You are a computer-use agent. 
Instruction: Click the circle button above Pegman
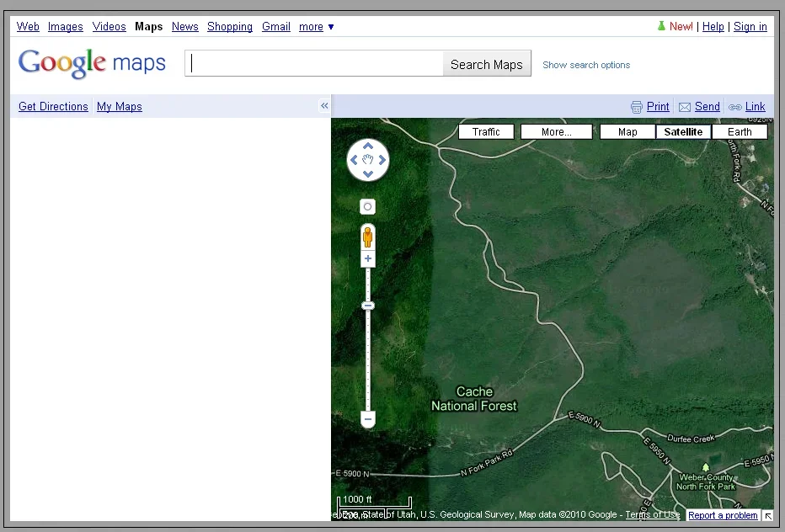(x=367, y=207)
